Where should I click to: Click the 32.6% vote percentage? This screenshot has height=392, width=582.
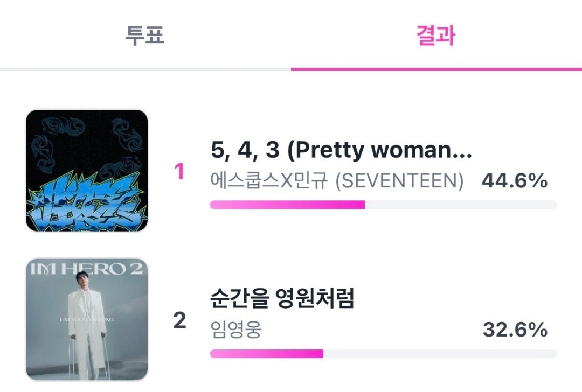point(515,330)
